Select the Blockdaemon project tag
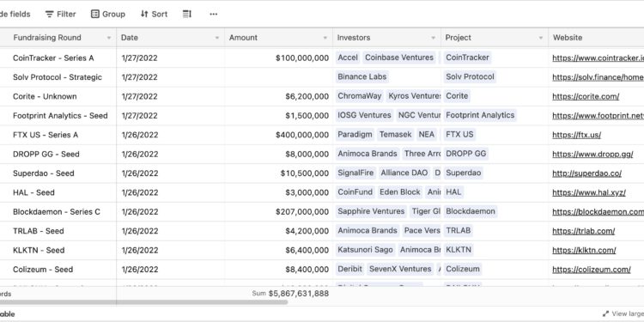The image size is (644, 322). tap(471, 211)
